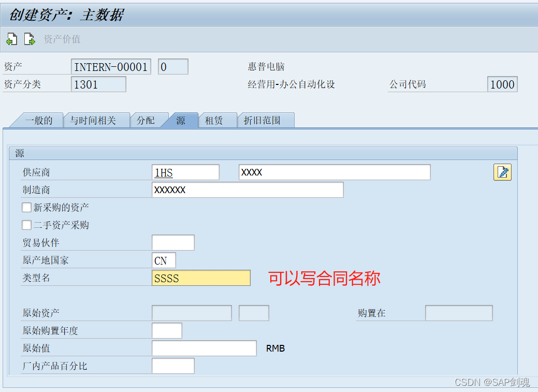
Task: Click the 资产分类 field showing 1301
Action: tap(98, 84)
